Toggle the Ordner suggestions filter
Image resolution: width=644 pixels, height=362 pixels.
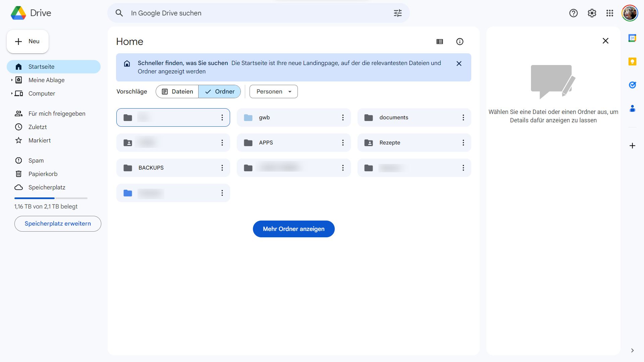tap(219, 92)
